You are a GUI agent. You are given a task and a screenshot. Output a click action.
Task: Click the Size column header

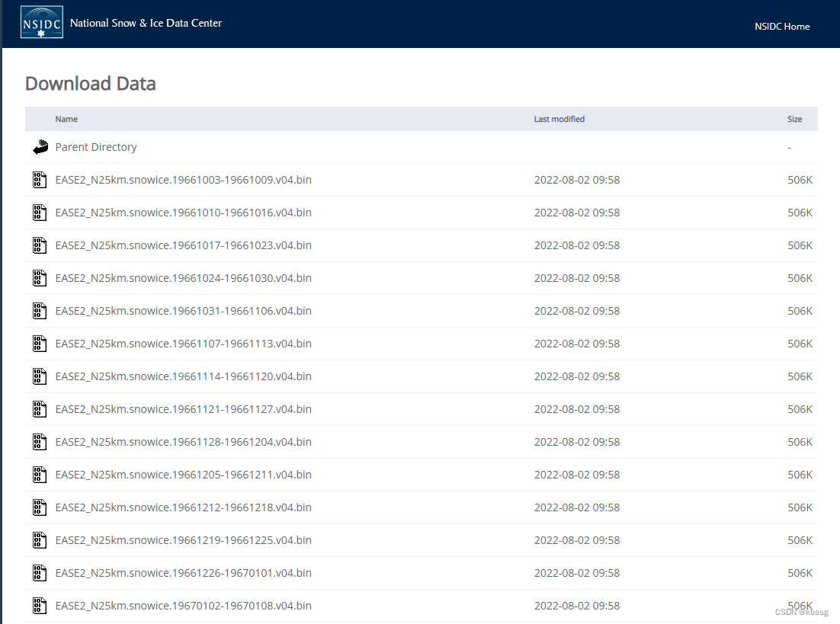(x=794, y=119)
